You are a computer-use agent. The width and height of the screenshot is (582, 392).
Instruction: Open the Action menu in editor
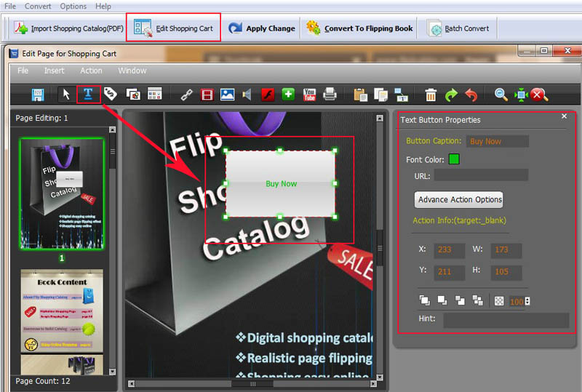(91, 71)
